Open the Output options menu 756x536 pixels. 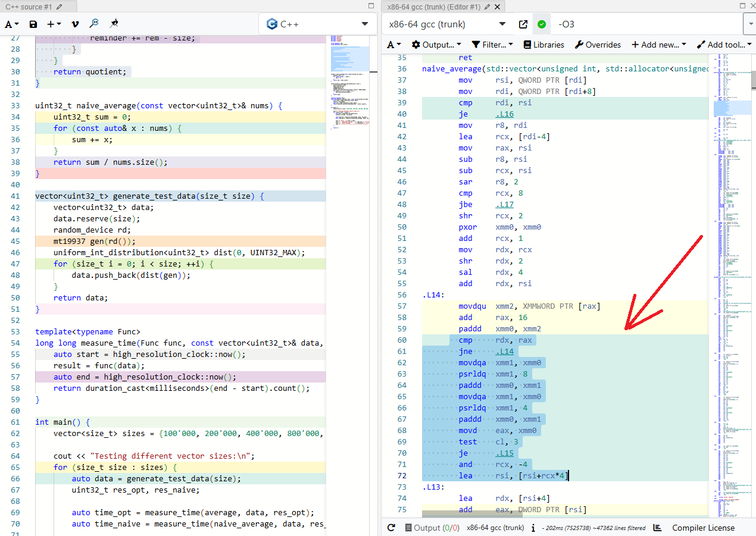[x=436, y=45]
